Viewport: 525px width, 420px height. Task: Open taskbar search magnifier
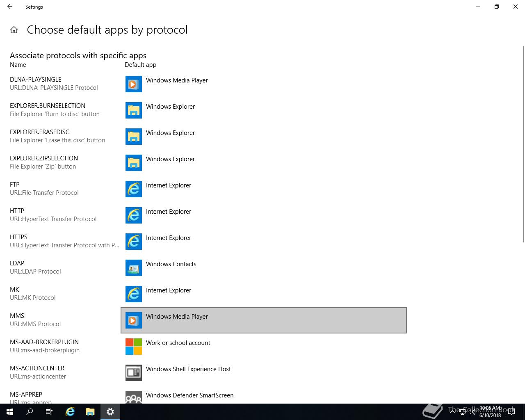[30, 412]
